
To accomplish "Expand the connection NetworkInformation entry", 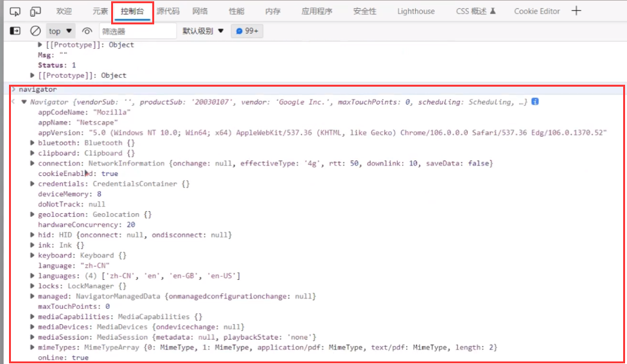I will (x=33, y=164).
